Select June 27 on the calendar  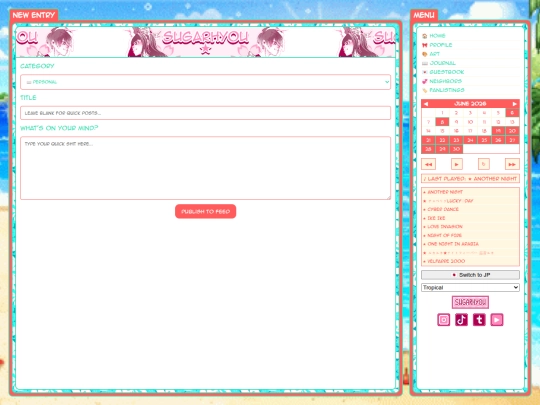tap(512, 140)
